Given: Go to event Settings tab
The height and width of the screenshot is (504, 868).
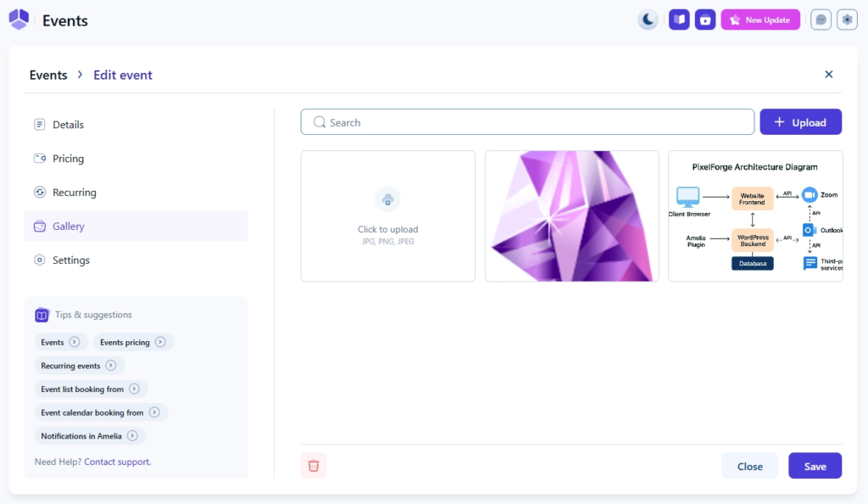Looking at the screenshot, I should pyautogui.click(x=70, y=260).
